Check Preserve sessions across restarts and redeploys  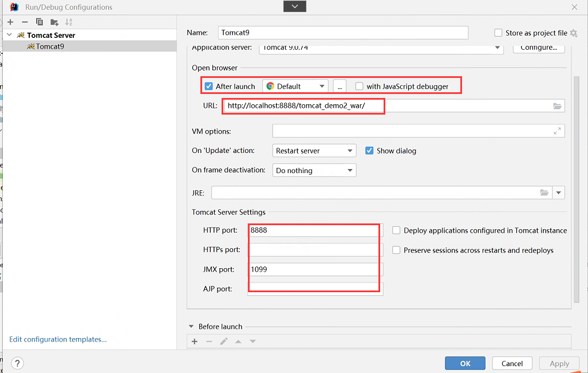[x=396, y=250]
